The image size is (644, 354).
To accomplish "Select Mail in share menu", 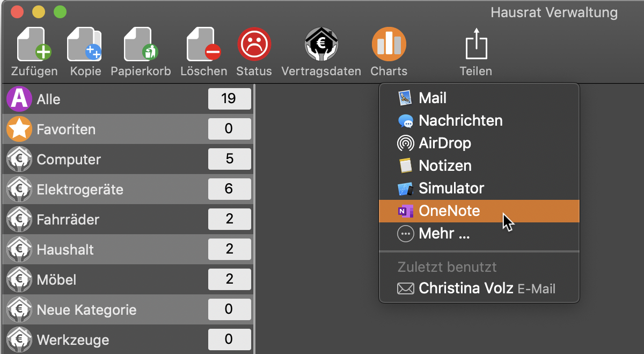I will pos(479,98).
